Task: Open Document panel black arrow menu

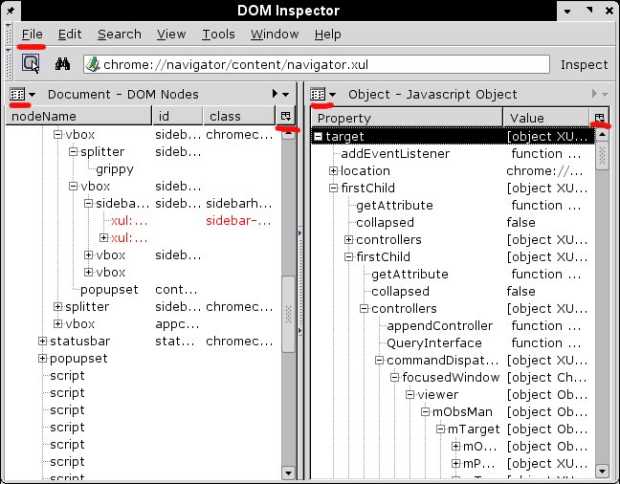Action: (x=280, y=94)
